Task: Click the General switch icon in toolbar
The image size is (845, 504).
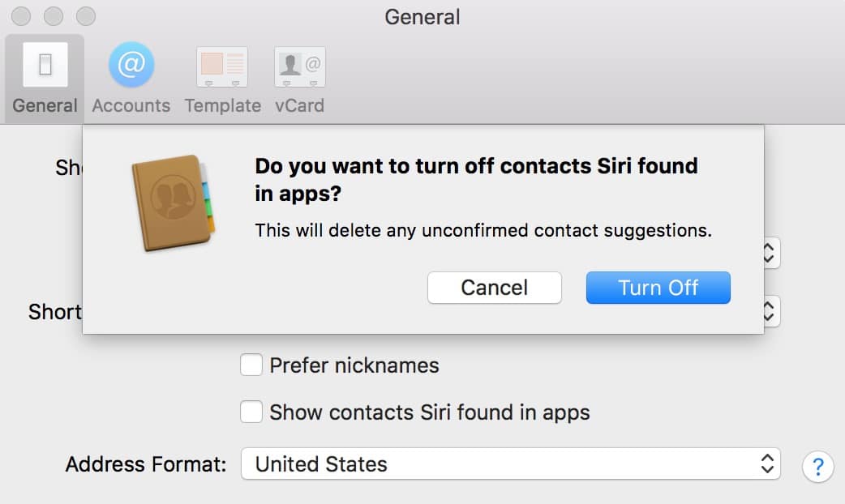Action: point(45,65)
